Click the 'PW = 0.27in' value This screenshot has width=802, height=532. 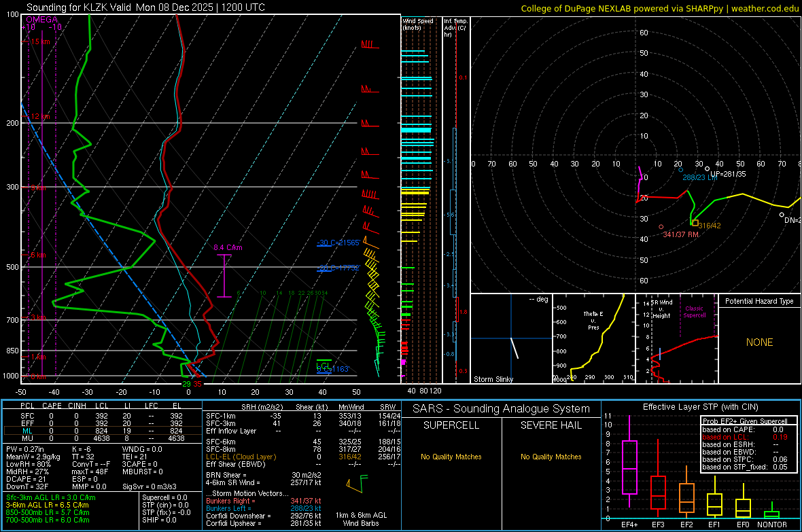tap(25, 449)
